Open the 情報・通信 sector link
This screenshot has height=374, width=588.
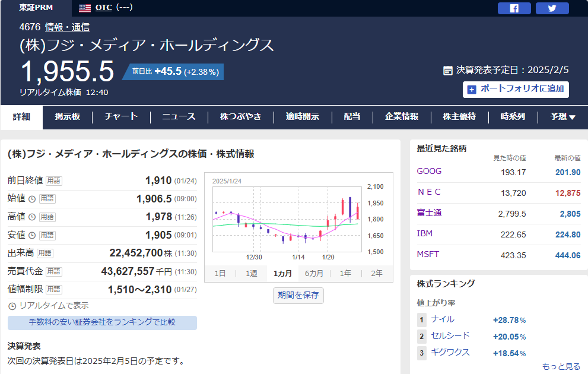(67, 27)
